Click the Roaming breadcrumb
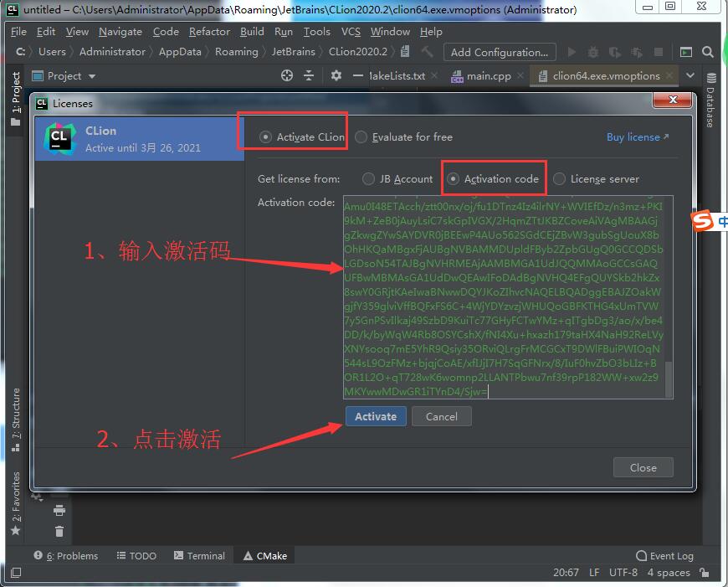728x587 pixels. (236, 52)
